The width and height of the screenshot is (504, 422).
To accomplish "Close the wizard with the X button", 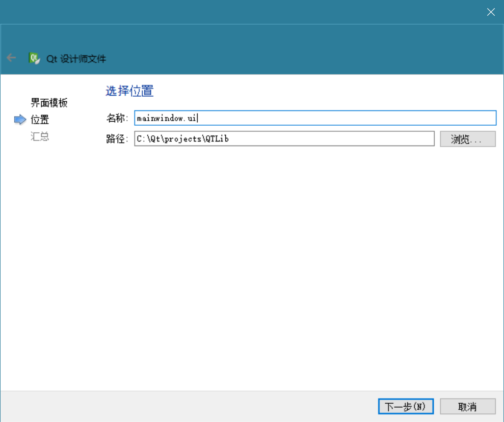I will pyautogui.click(x=491, y=12).
